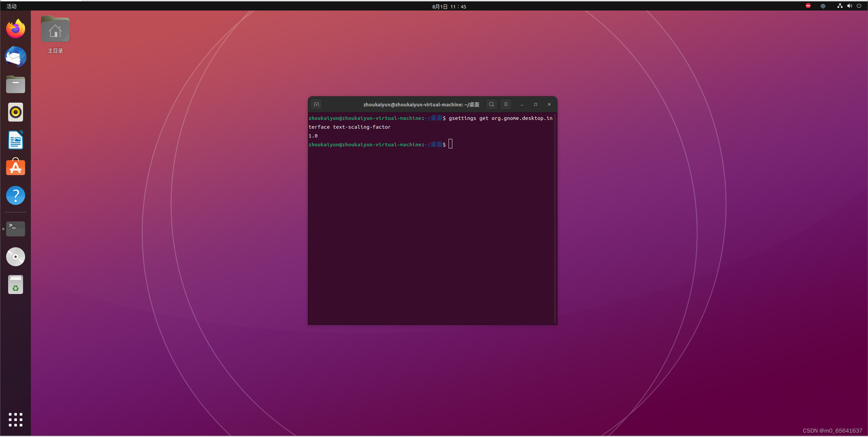This screenshot has width=868, height=437.
Task: Launch Thunderbird mail client
Action: tap(16, 57)
